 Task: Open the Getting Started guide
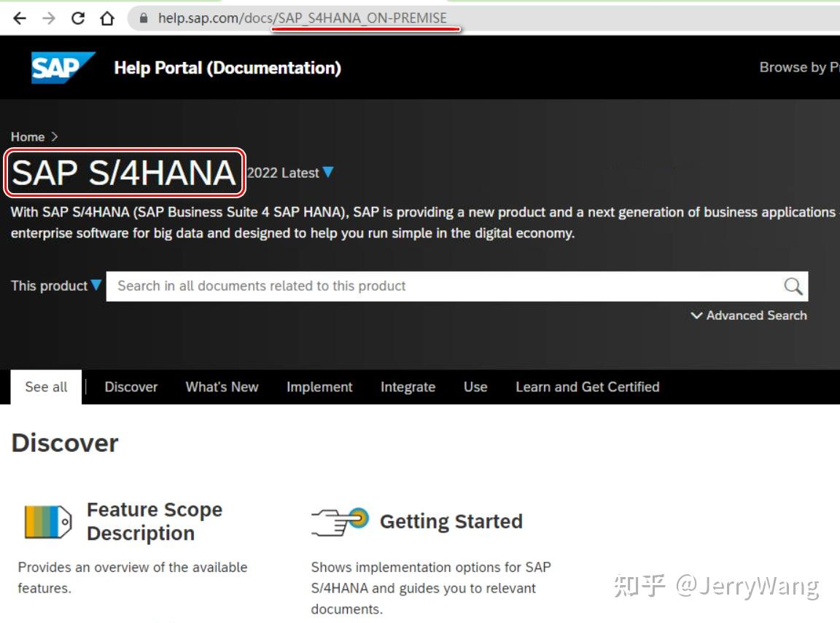click(451, 521)
